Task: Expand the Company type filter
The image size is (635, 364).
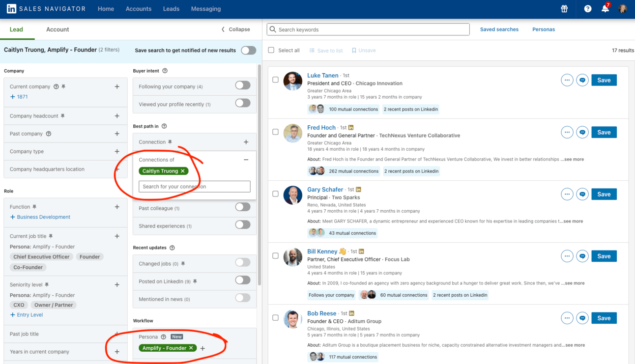Action: [x=117, y=151]
